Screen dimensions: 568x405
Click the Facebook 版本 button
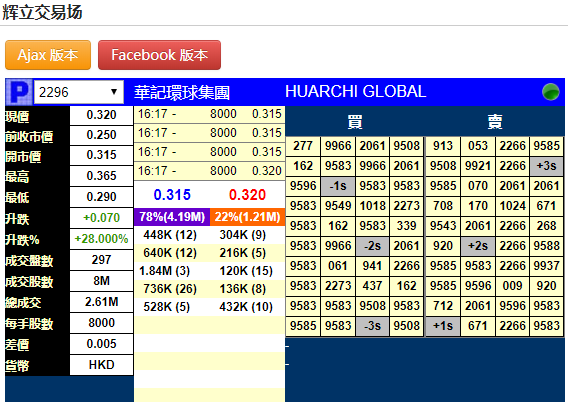coord(159,55)
